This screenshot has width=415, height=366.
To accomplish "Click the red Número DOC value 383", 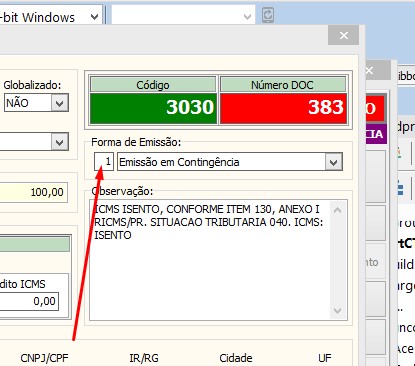I will click(283, 108).
